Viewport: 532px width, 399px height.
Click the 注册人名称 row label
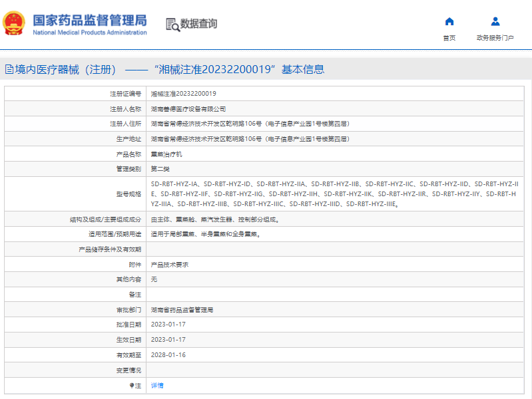[126, 109]
